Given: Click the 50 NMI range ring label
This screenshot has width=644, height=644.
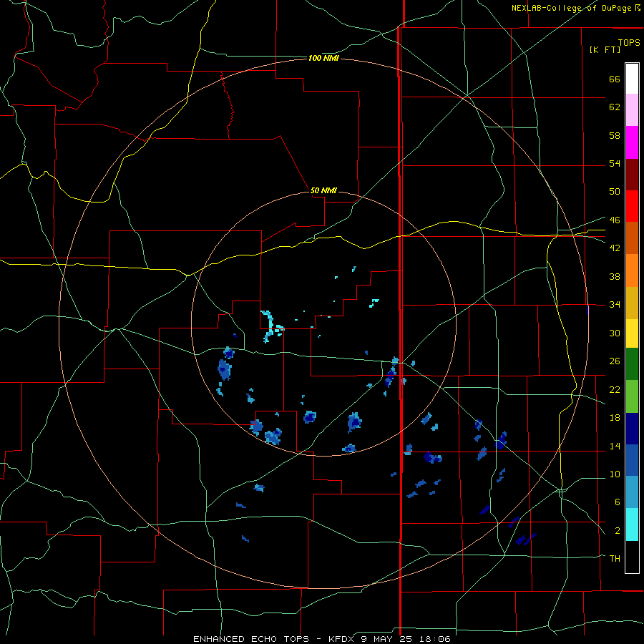Looking at the screenshot, I should pyautogui.click(x=323, y=190).
